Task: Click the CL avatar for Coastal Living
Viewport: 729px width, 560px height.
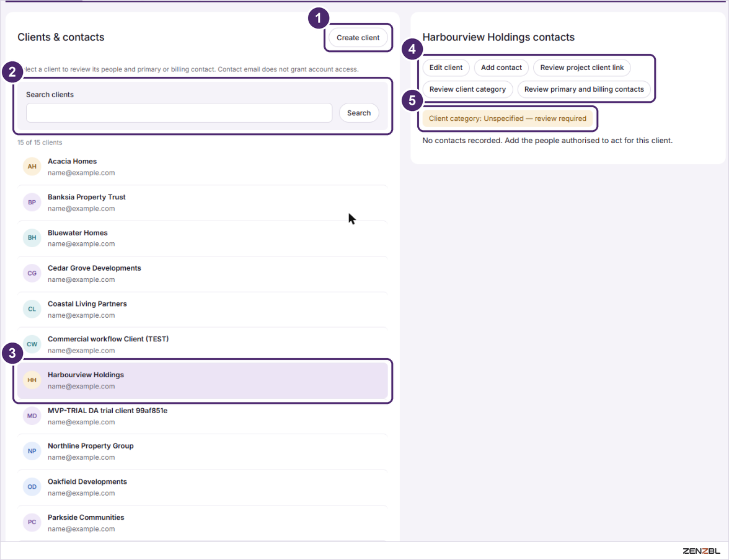Action: pyautogui.click(x=32, y=309)
